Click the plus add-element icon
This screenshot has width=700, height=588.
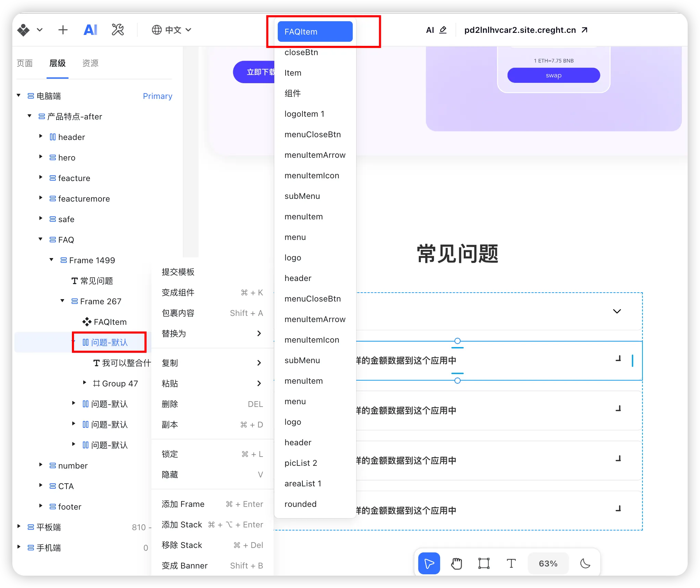click(x=63, y=30)
